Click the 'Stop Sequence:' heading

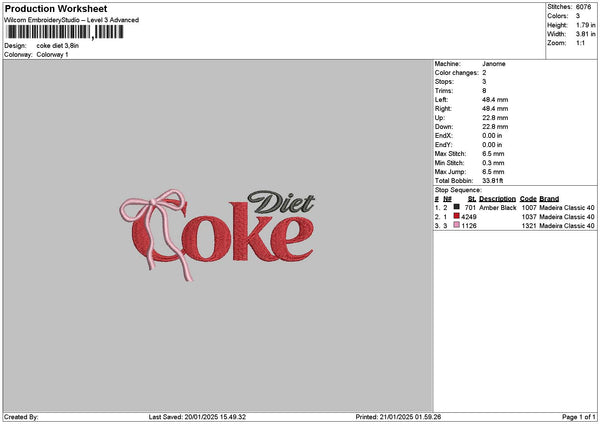[x=458, y=190]
